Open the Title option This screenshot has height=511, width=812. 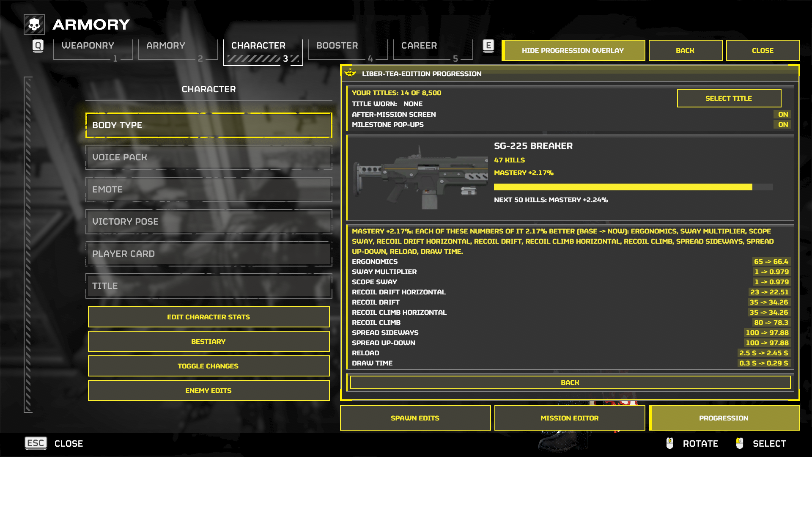209,286
